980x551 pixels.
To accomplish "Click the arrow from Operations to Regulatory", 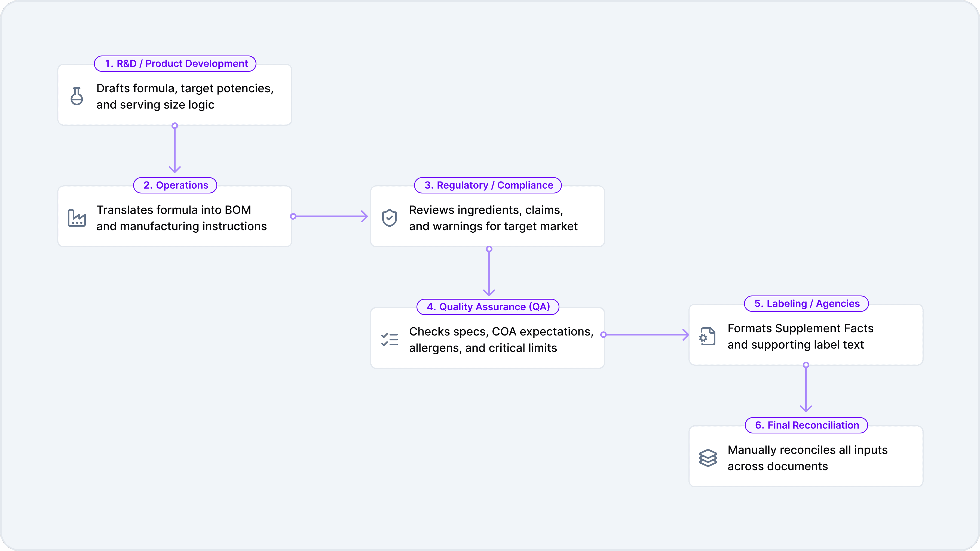I will [330, 216].
